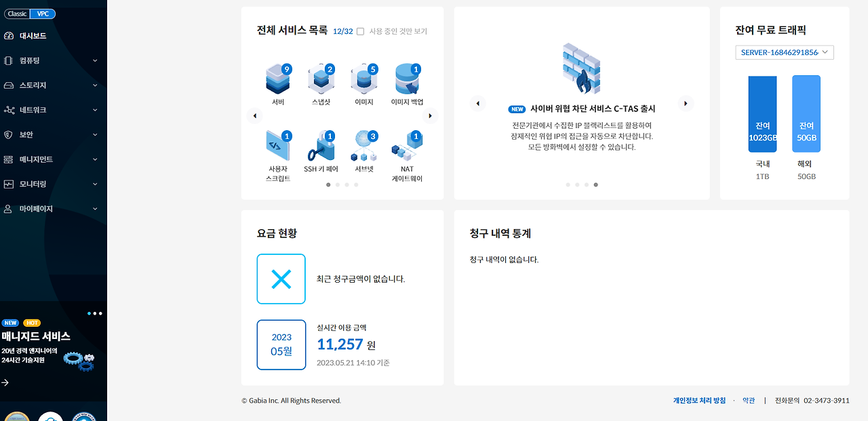
Task: Advance the banner with the right arrow
Action: point(686,103)
